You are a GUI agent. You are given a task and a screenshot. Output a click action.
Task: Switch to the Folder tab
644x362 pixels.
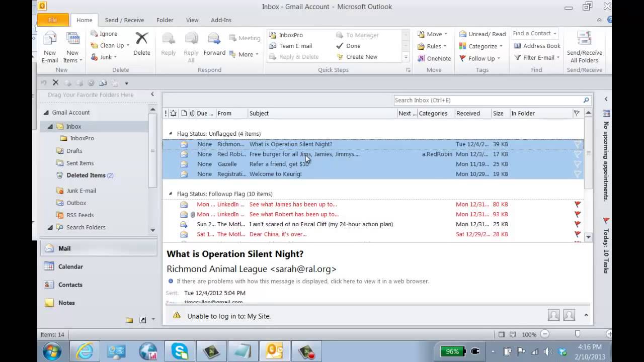(165, 20)
